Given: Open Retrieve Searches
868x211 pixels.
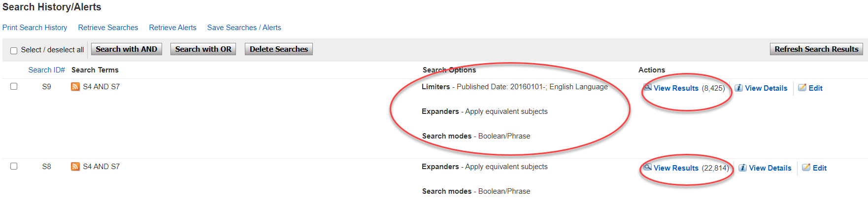Looking at the screenshot, I should (108, 28).
